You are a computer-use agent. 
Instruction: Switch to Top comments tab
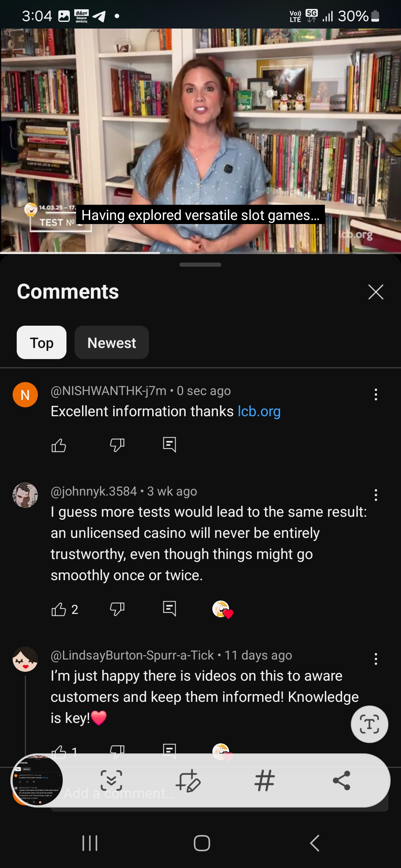(42, 342)
